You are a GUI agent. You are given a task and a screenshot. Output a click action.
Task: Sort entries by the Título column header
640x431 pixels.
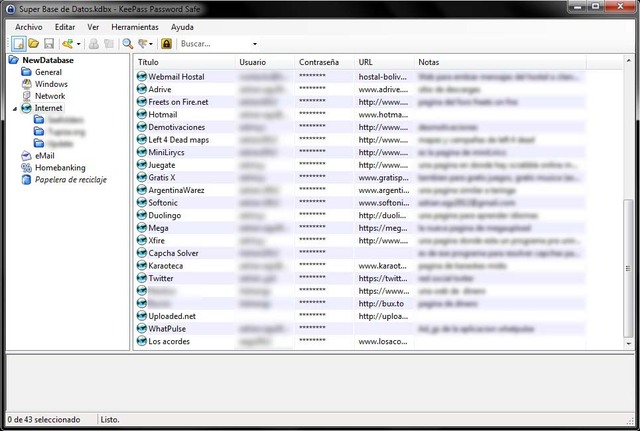point(184,62)
